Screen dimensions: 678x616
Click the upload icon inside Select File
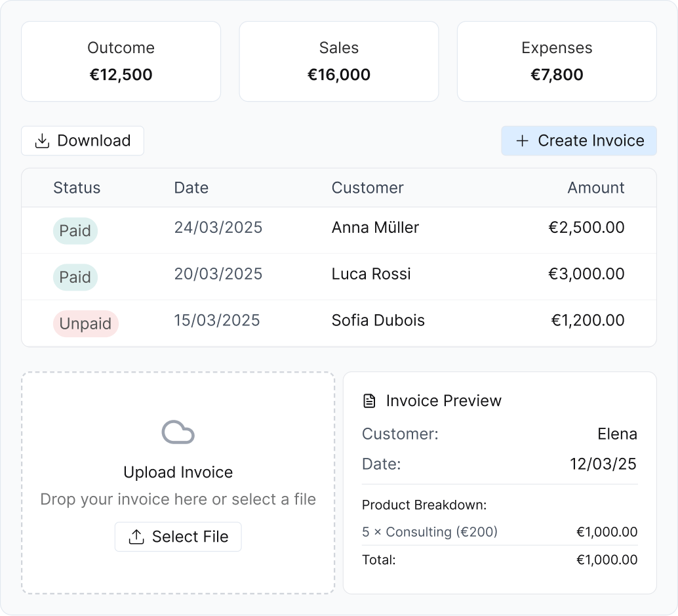click(x=136, y=536)
